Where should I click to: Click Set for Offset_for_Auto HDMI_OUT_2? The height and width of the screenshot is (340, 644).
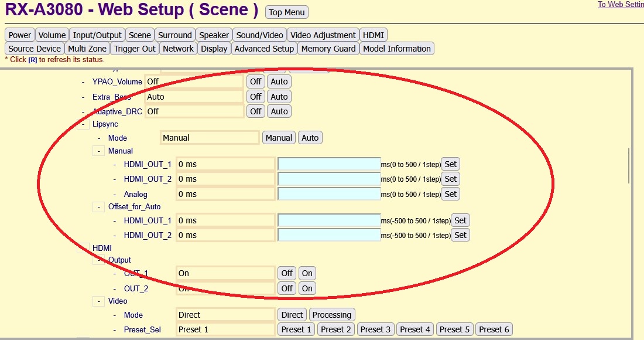pyautogui.click(x=460, y=235)
